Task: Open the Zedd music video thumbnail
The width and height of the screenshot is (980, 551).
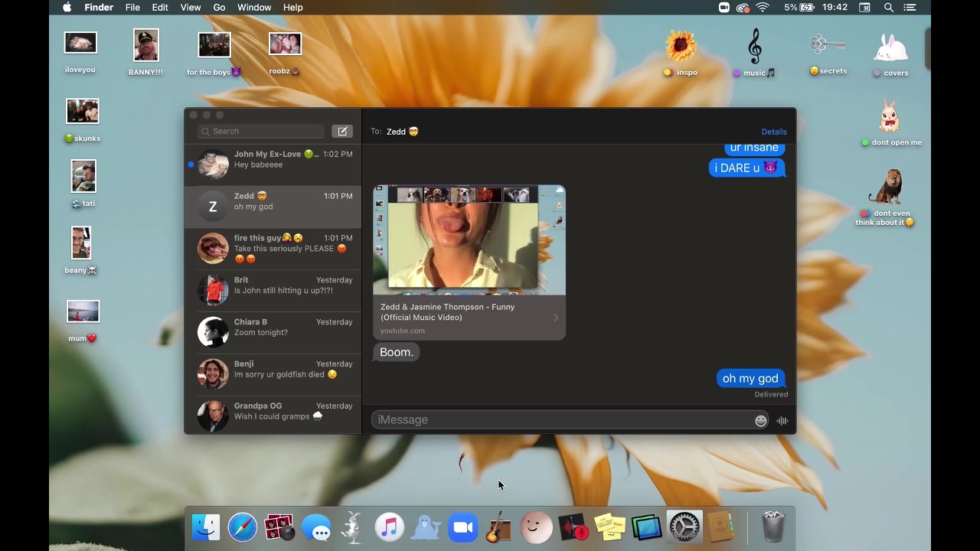Action: tap(469, 240)
